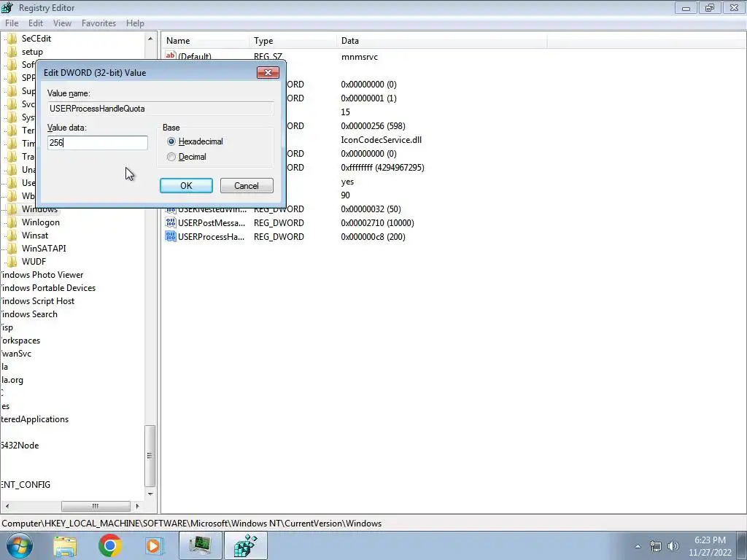The width and height of the screenshot is (747, 560).
Task: Launch Google Chrome from the taskbar
Action: 109,545
